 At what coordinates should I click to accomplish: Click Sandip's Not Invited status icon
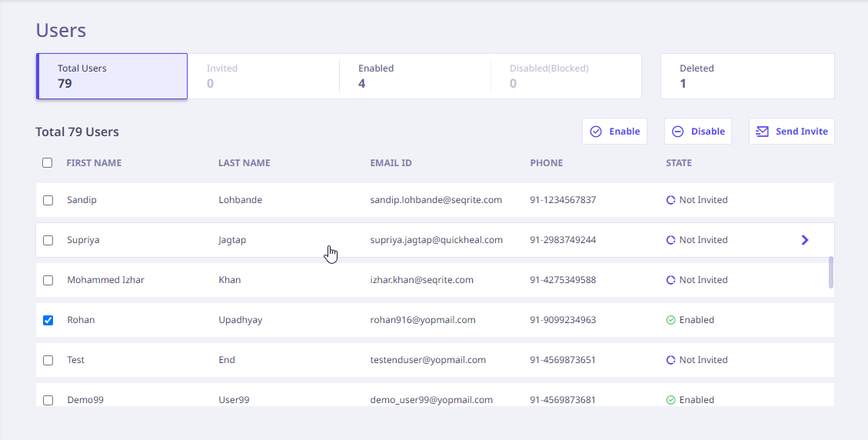[670, 200]
